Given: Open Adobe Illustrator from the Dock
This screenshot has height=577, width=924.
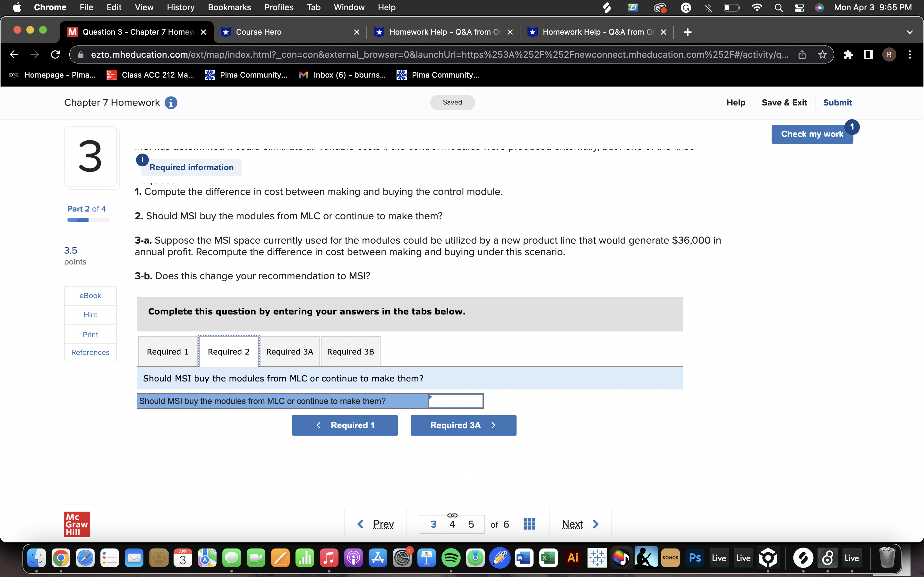Looking at the screenshot, I should (x=573, y=557).
